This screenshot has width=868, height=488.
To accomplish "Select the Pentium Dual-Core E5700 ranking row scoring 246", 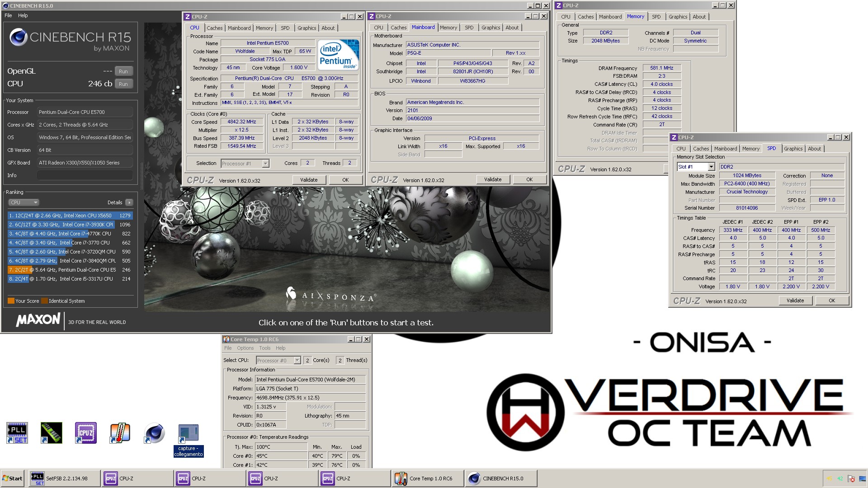I will [x=70, y=270].
